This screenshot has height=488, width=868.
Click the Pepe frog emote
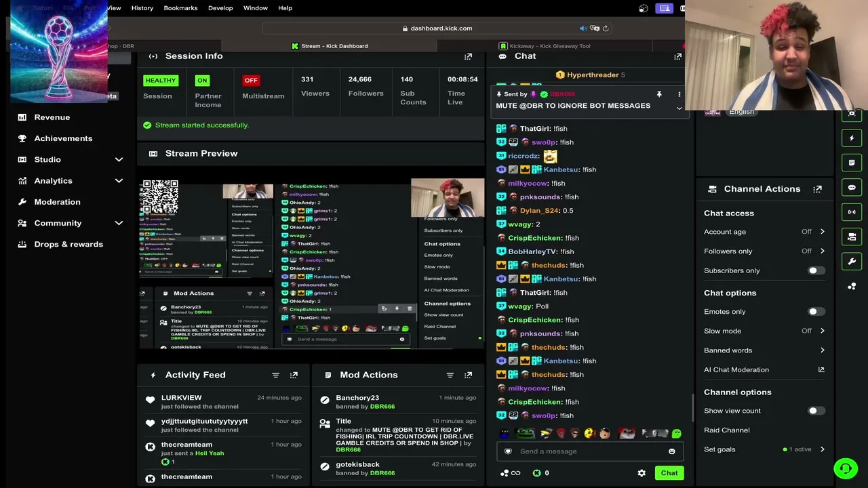pos(526,433)
